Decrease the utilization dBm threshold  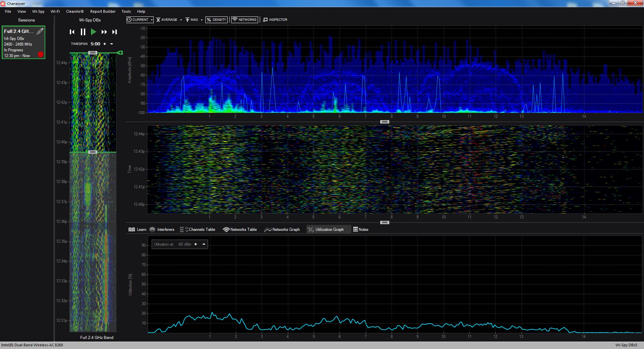[204, 244]
